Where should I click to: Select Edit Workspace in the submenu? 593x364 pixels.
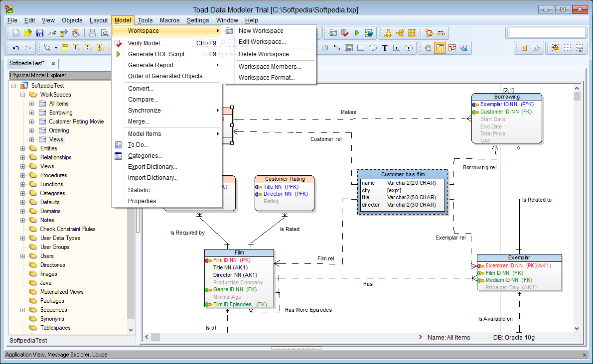tap(269, 41)
